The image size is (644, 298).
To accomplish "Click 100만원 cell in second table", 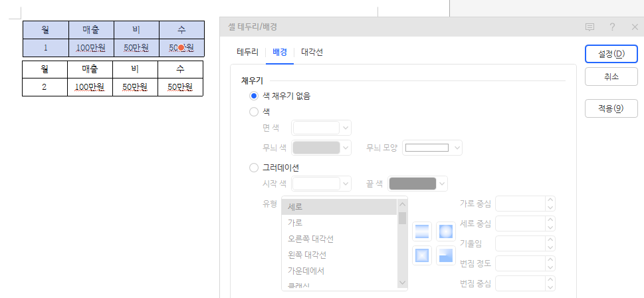I will (90, 87).
